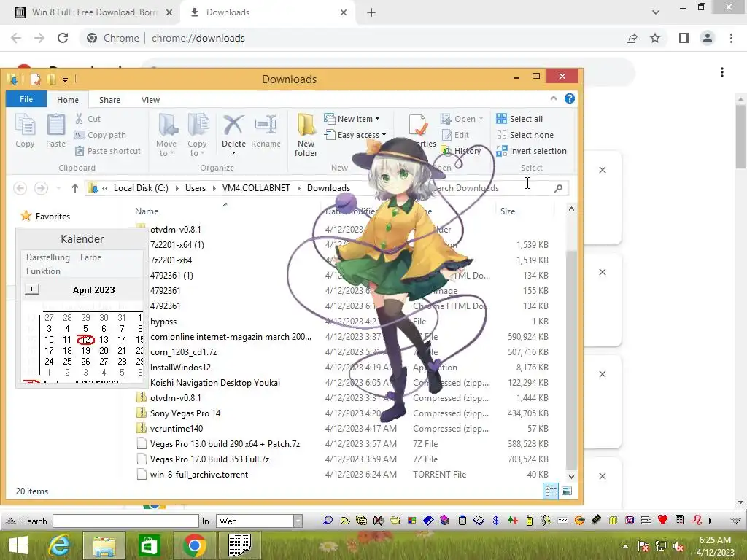The image size is (747, 560).
Task: Click Favorites in navigation pane
Action: [53, 216]
